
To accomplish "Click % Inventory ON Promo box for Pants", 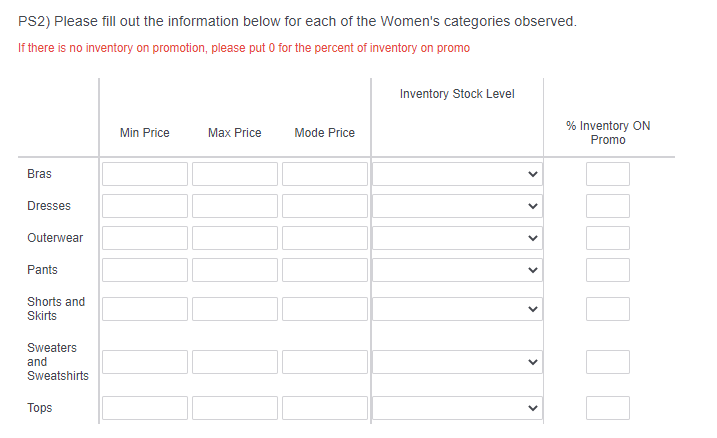I will (x=608, y=270).
